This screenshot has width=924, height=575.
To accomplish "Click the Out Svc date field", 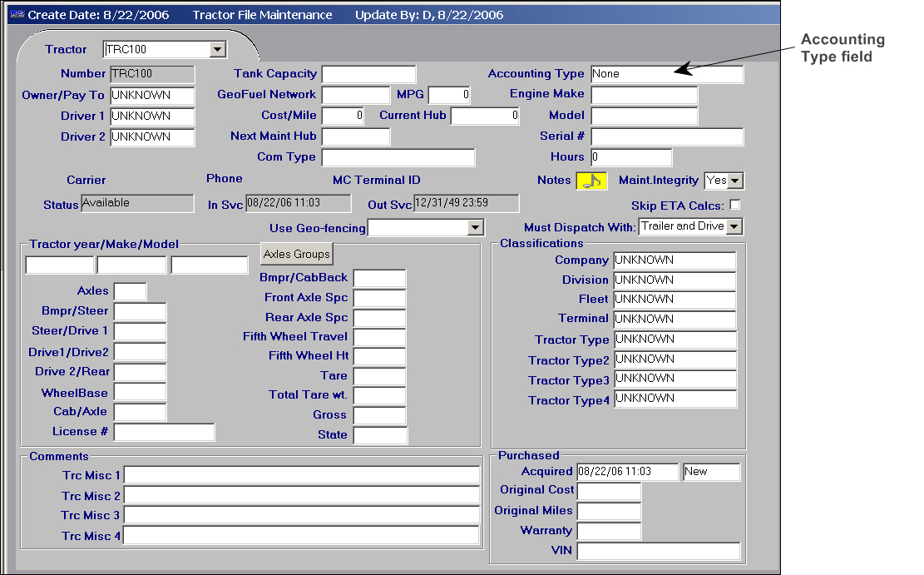I will (466, 204).
